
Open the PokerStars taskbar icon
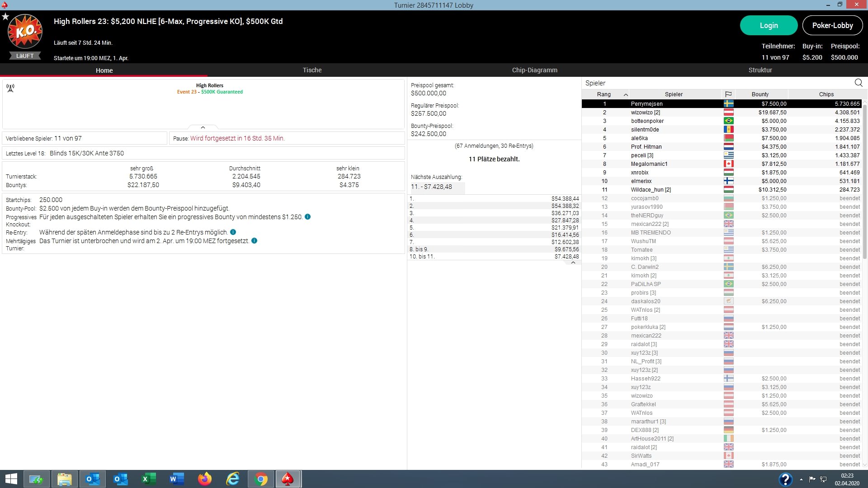[x=288, y=479]
